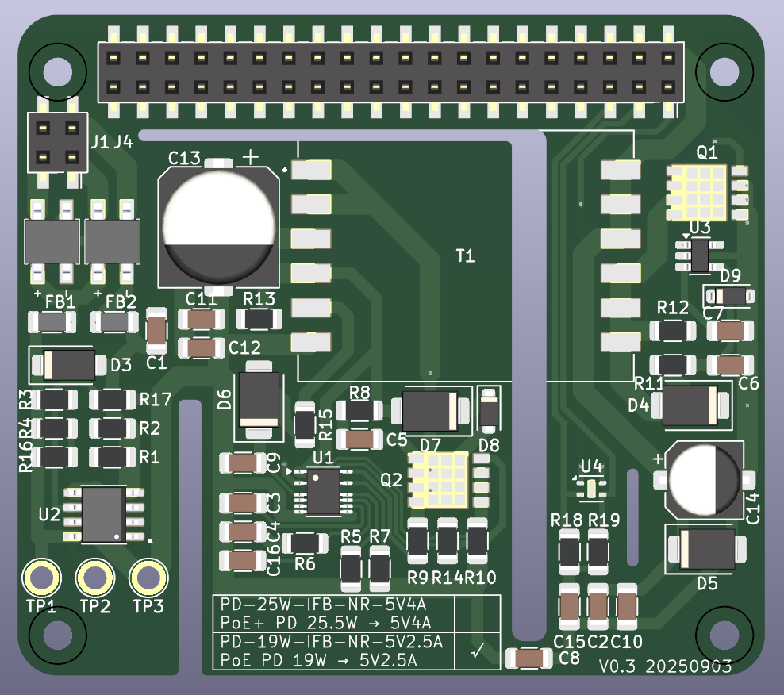Click the transformer T1 label
The width and height of the screenshot is (784, 695).
pyautogui.click(x=465, y=256)
